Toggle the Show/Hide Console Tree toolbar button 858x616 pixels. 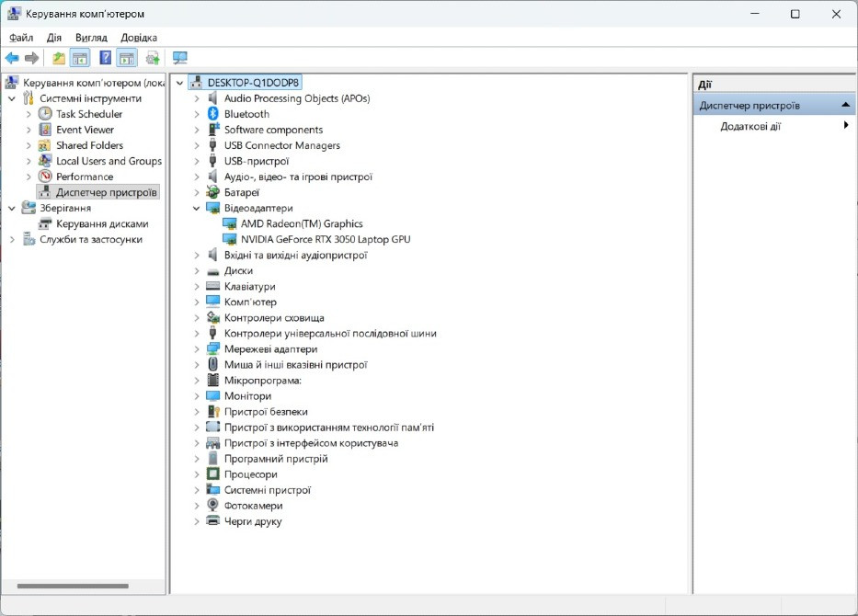pyautogui.click(x=81, y=59)
